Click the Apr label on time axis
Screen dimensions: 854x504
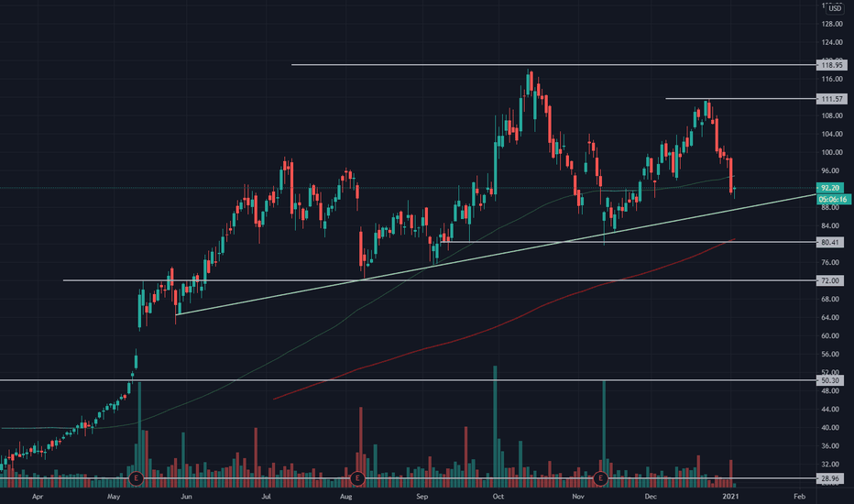coord(37,497)
